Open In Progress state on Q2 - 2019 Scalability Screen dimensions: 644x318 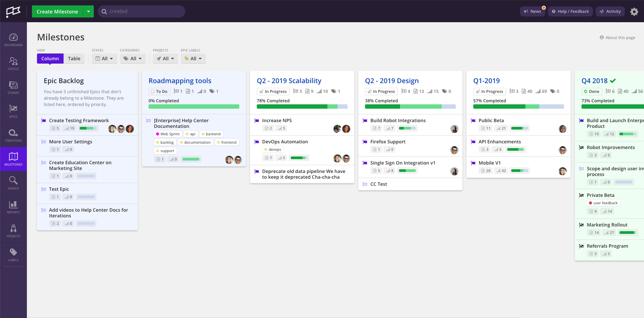click(x=273, y=92)
